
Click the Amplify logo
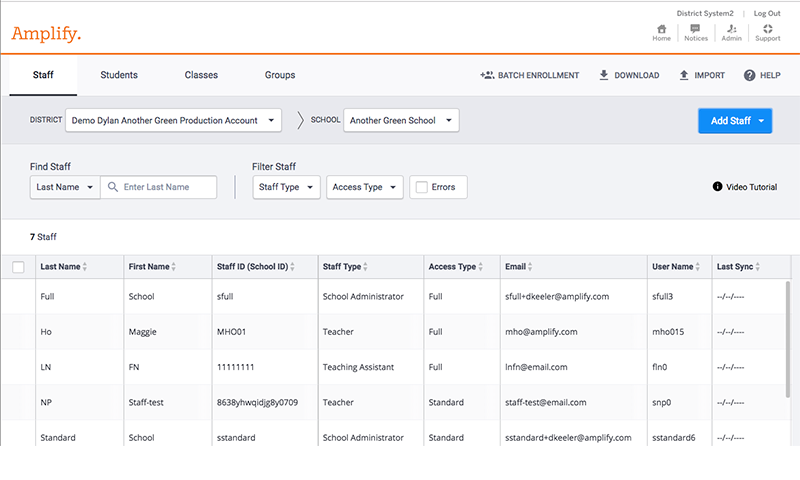click(x=46, y=34)
